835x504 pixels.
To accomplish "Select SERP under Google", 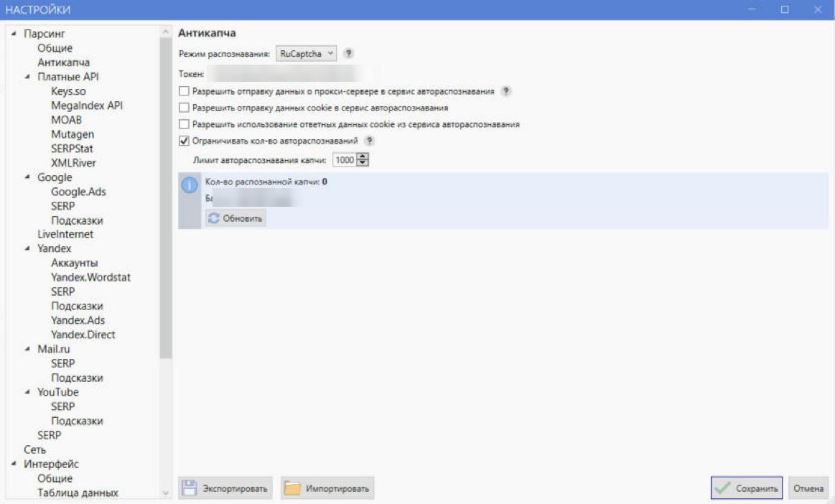I will [x=63, y=206].
